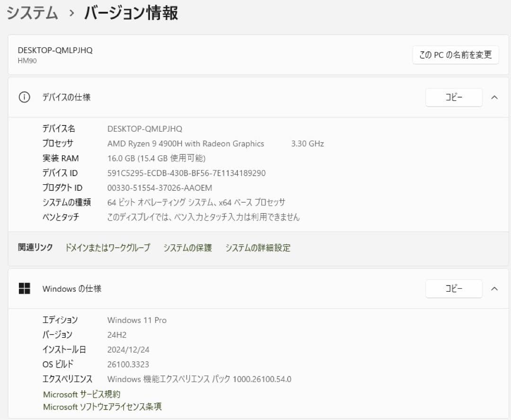This screenshot has width=511, height=420.
Task: Copy the device specifications with the コピー button
Action: pyautogui.click(x=453, y=97)
